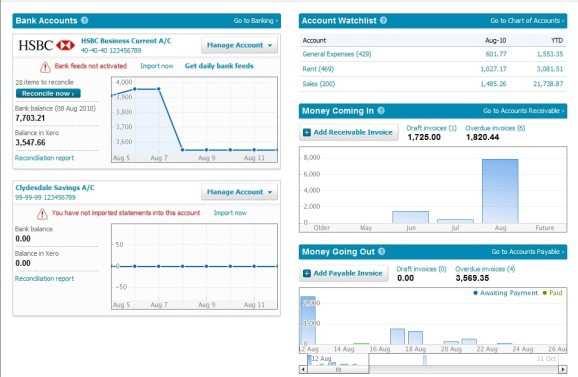Click the 12 Aug bar in Money Going Out chart

(308, 320)
